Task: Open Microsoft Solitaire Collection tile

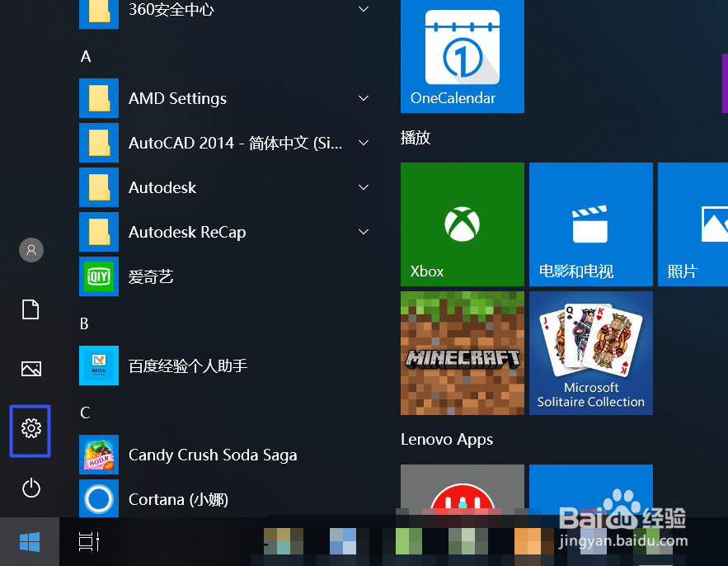Action: click(591, 353)
